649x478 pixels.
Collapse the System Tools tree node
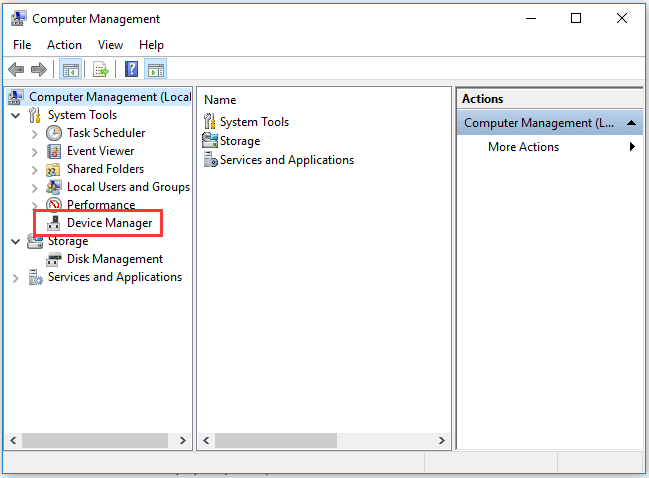(16, 115)
